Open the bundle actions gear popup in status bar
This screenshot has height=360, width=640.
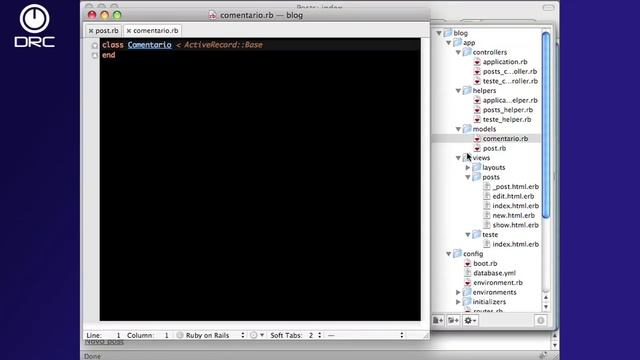click(257, 335)
